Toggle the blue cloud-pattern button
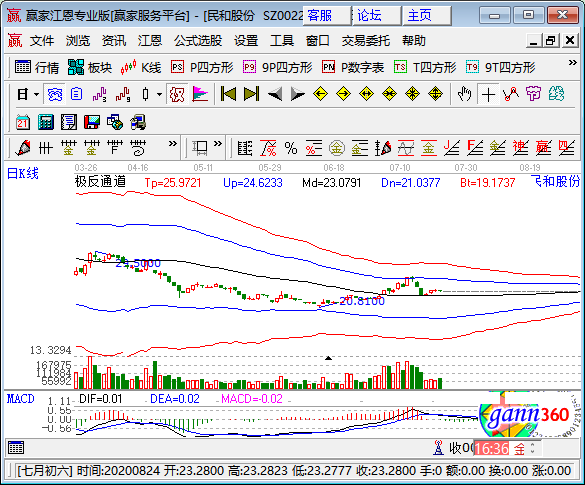 pyautogui.click(x=55, y=94)
